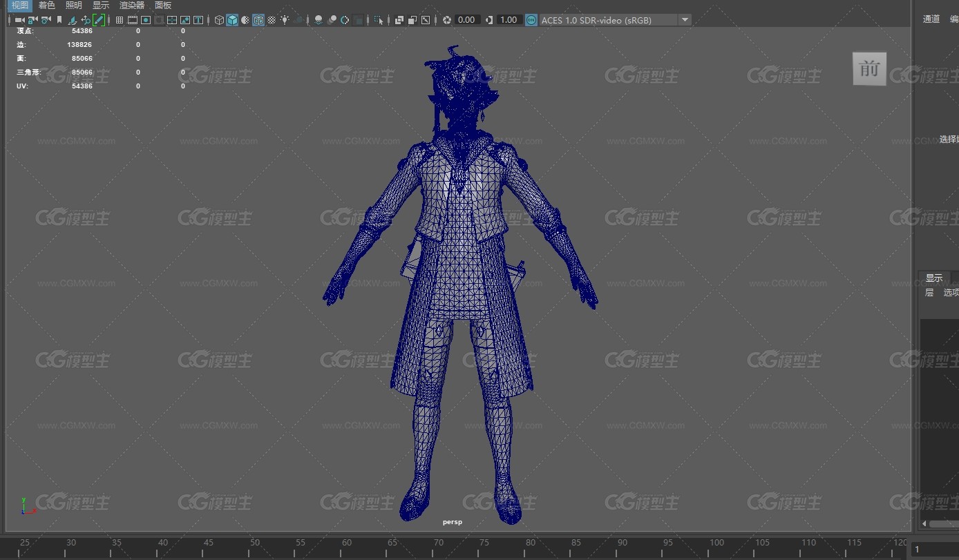Image resolution: width=959 pixels, height=560 pixels.
Task: Toggle the safe title icon
Action: (198, 20)
